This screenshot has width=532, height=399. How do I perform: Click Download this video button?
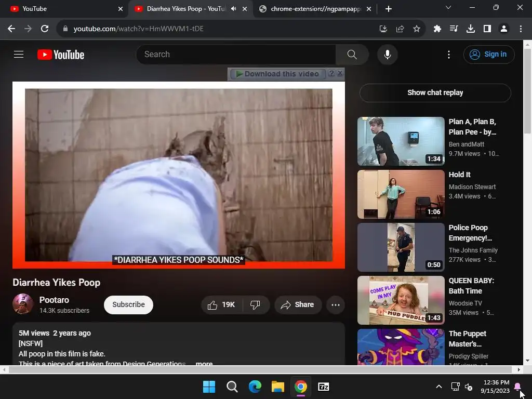(277, 74)
